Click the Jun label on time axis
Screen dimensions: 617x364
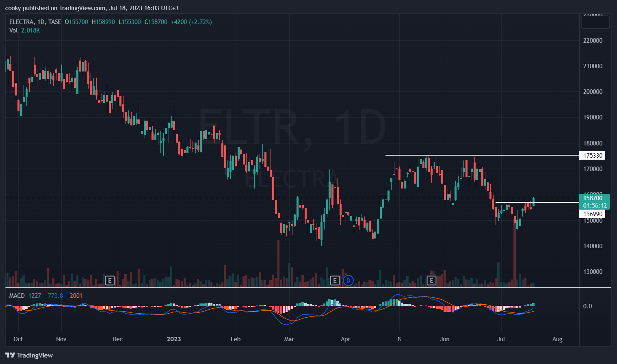(445, 339)
